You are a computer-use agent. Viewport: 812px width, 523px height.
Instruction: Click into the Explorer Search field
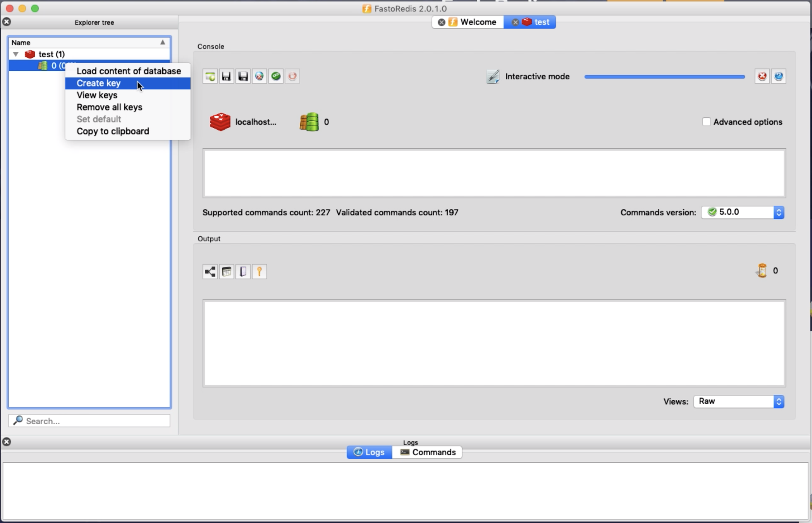(x=89, y=421)
